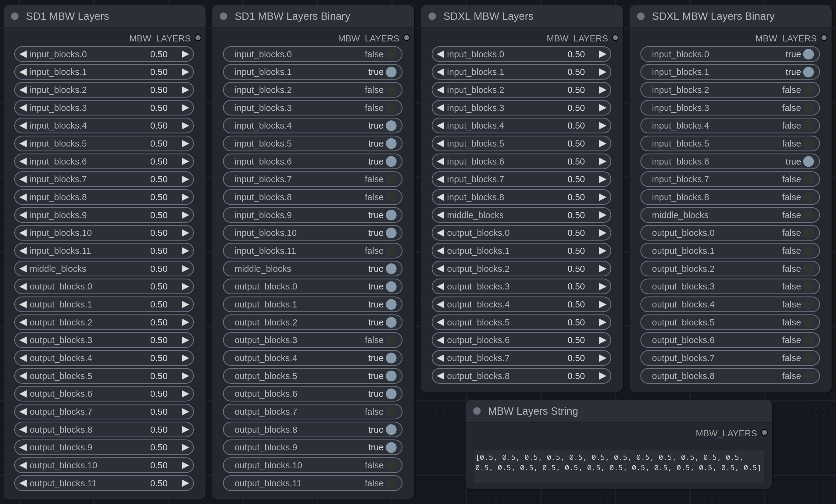
Task: Decrease output_blocks.9 value in SD1 MBW Layers
Action: (23, 447)
